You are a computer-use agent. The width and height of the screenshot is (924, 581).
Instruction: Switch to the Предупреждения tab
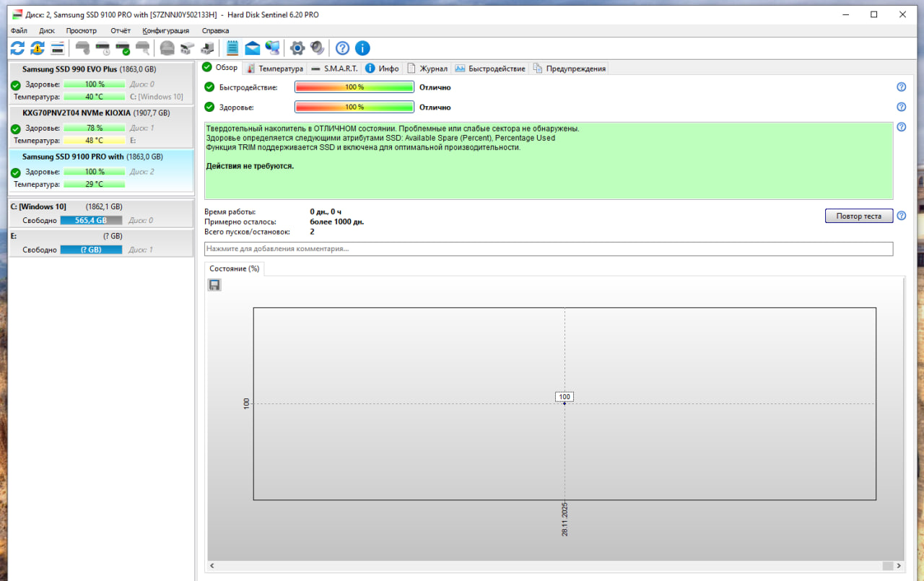click(569, 69)
